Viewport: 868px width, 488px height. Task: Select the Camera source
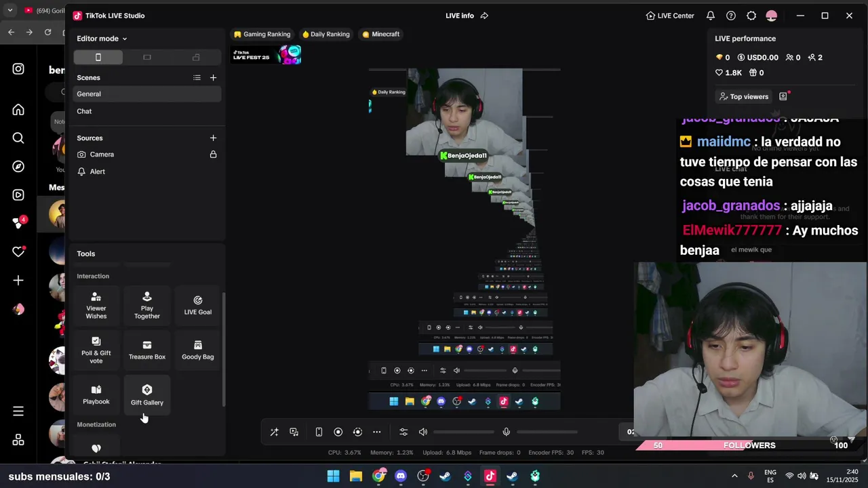tap(147, 155)
